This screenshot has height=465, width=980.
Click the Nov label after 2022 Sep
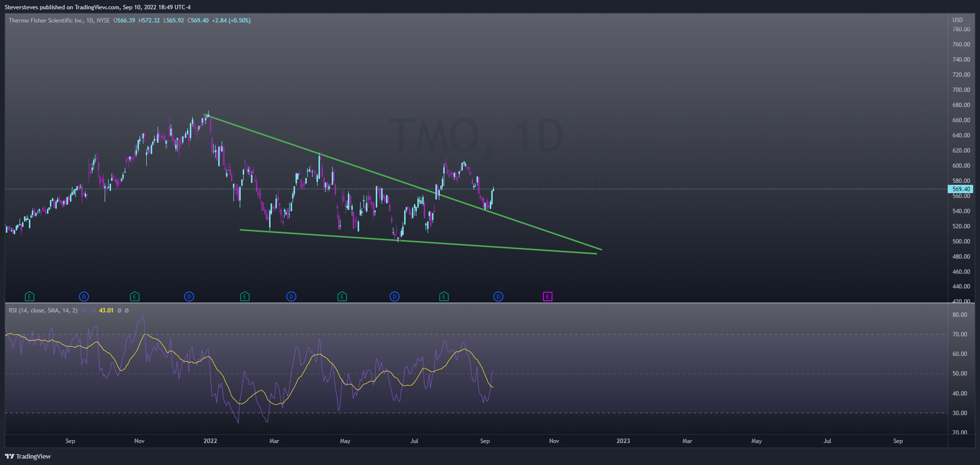tap(554, 441)
